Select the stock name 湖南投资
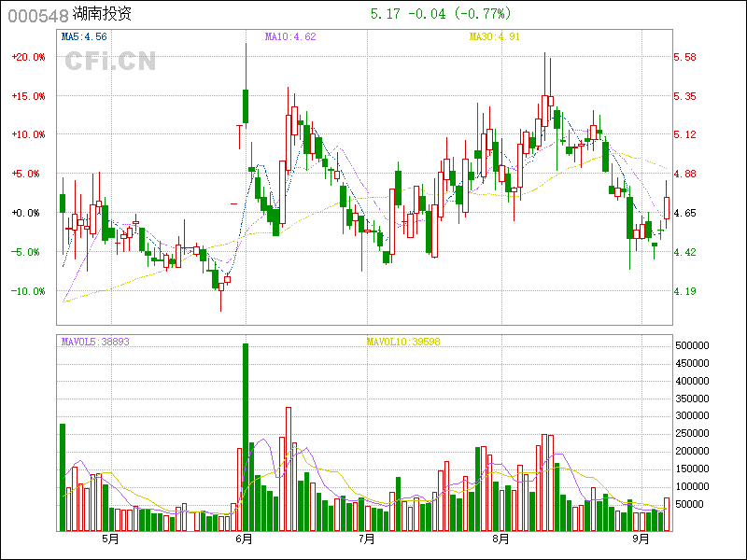Screen dimensions: 747x560 click(x=102, y=15)
